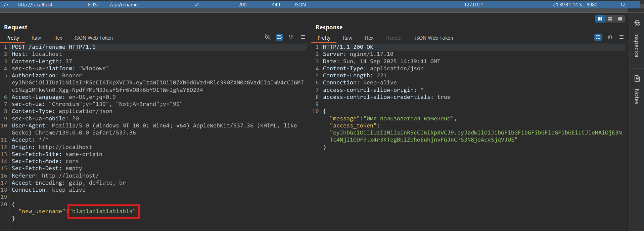Switch Request view to Raw tab

pyautogui.click(x=36, y=38)
